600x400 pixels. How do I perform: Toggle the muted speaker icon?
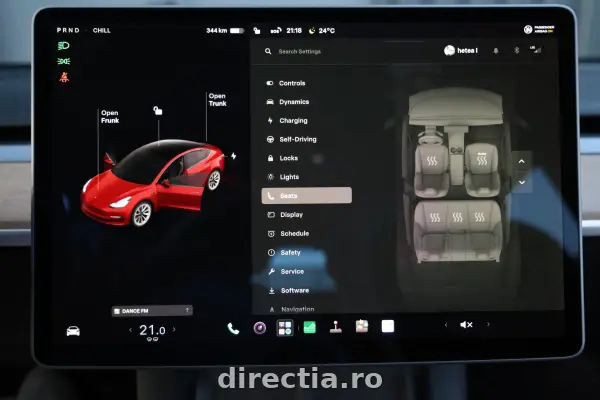pos(466,325)
